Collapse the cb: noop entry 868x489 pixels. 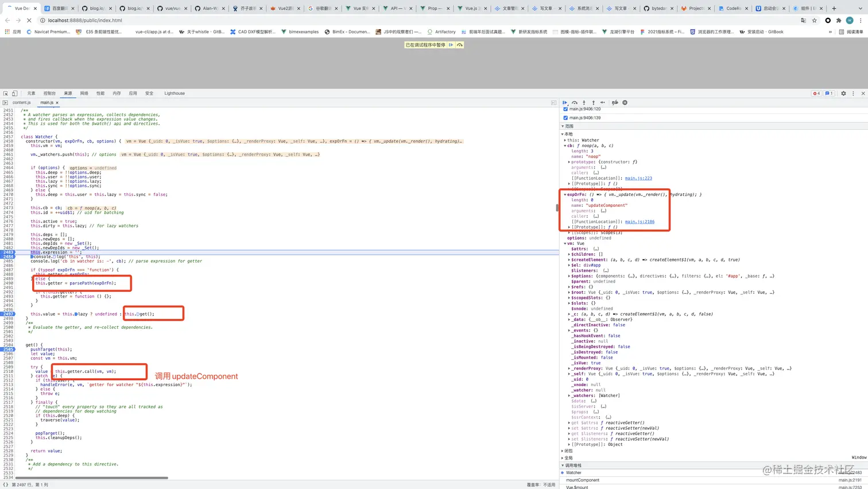pyautogui.click(x=565, y=146)
